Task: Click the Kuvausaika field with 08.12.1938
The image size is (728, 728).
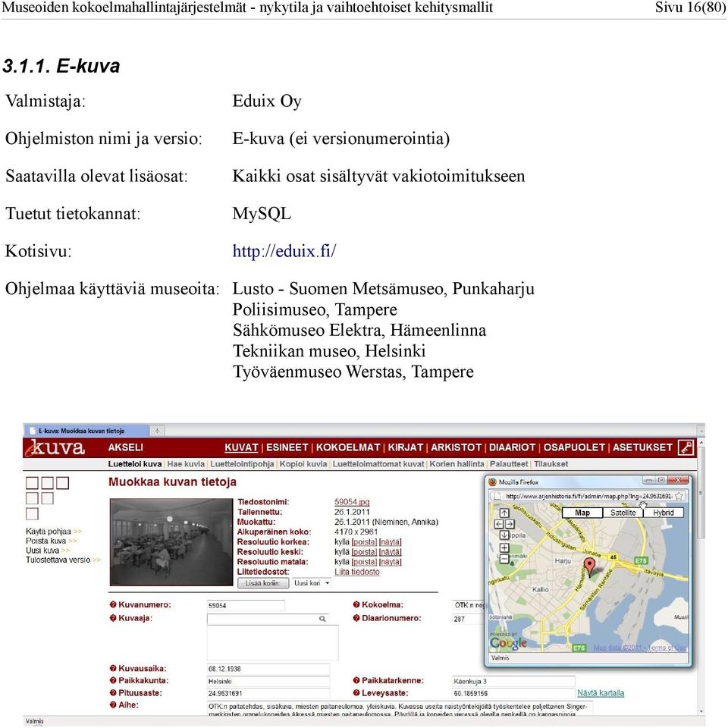Action: click(x=268, y=669)
